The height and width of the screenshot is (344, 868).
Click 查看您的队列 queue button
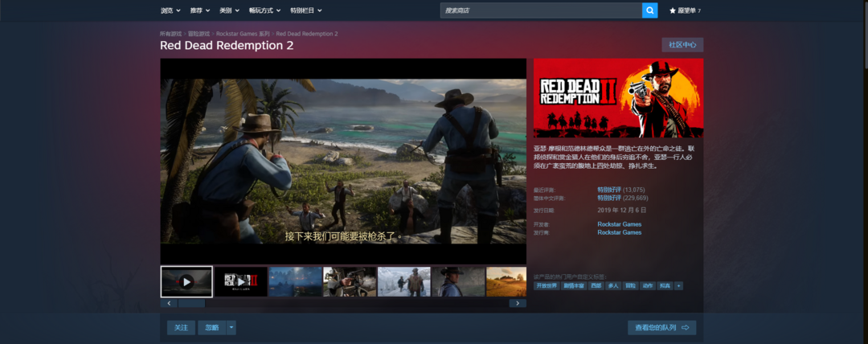tap(661, 327)
